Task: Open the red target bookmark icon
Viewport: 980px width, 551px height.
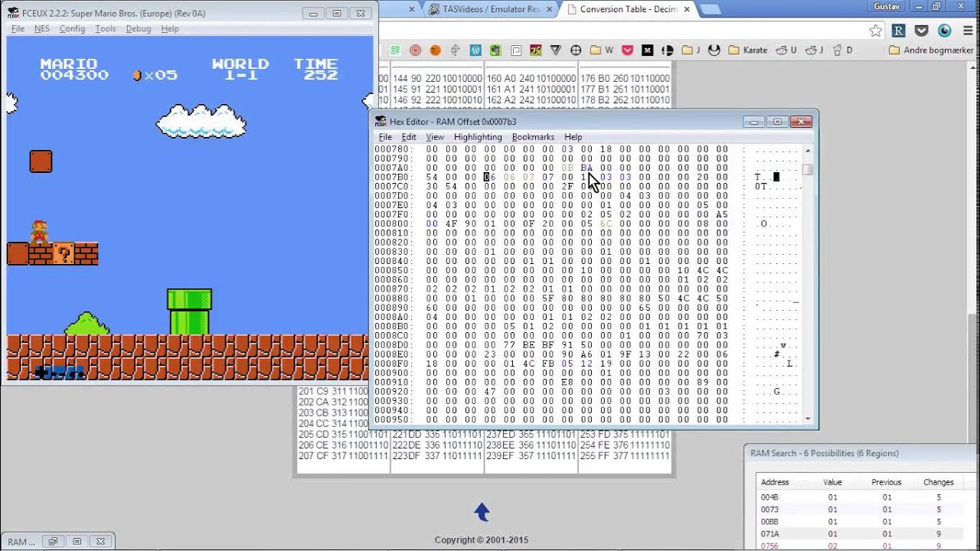Action: (415, 51)
